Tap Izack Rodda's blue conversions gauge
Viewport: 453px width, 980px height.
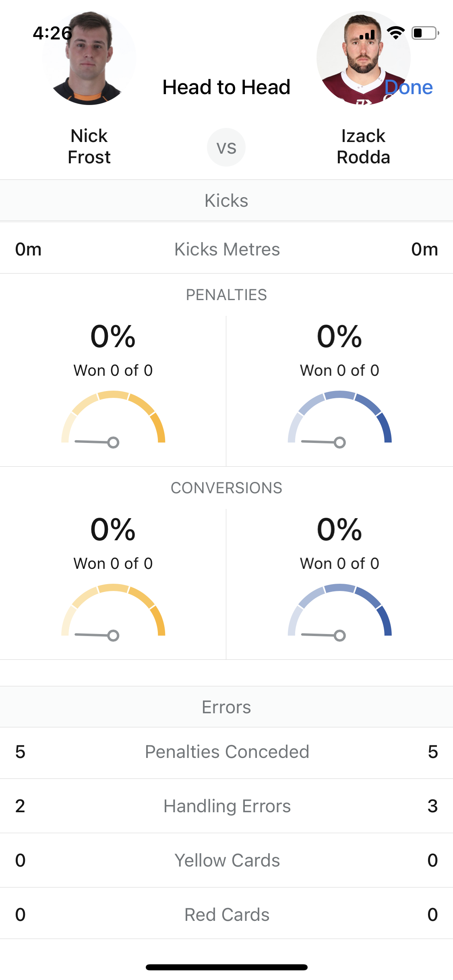pos(340,612)
